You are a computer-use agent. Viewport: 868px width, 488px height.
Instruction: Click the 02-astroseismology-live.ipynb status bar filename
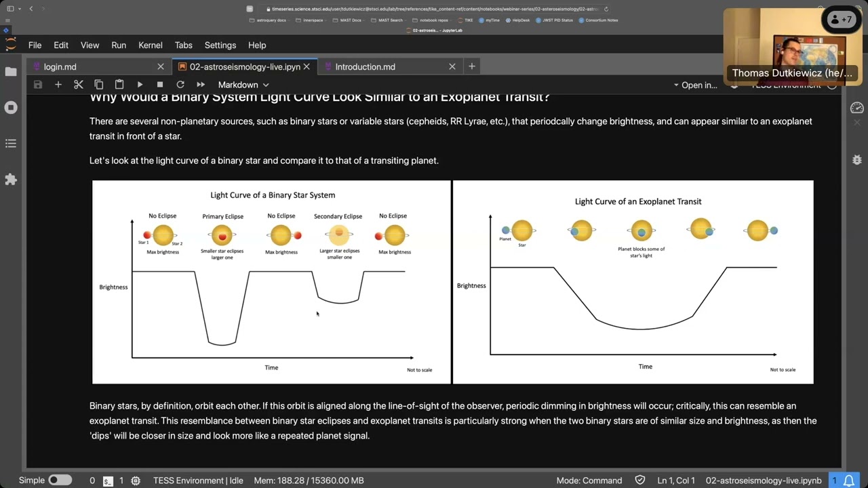(x=764, y=481)
